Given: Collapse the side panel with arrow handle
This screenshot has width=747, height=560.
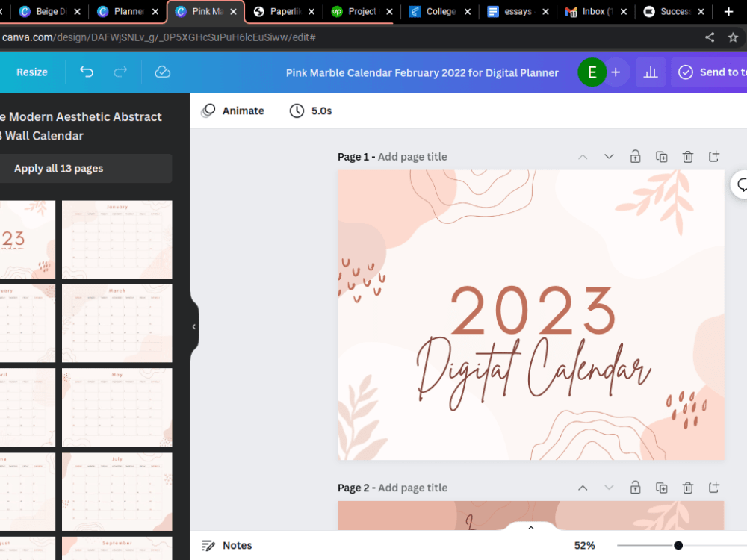Looking at the screenshot, I should coord(194,327).
